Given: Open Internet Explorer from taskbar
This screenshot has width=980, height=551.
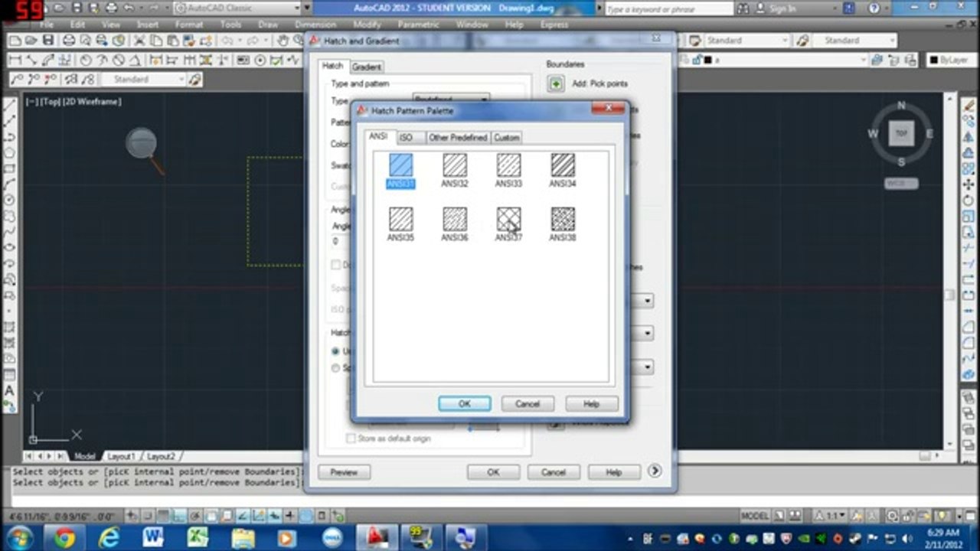Looking at the screenshot, I should click(x=108, y=537).
